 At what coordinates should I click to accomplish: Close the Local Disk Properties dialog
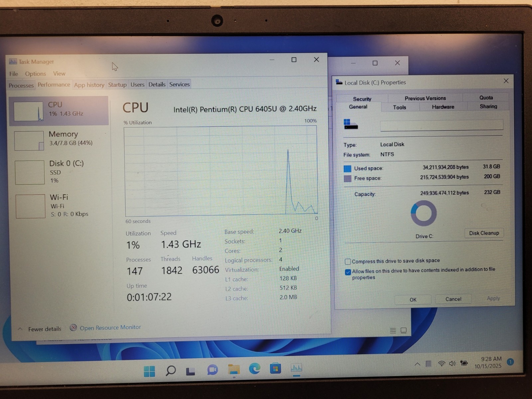point(506,81)
